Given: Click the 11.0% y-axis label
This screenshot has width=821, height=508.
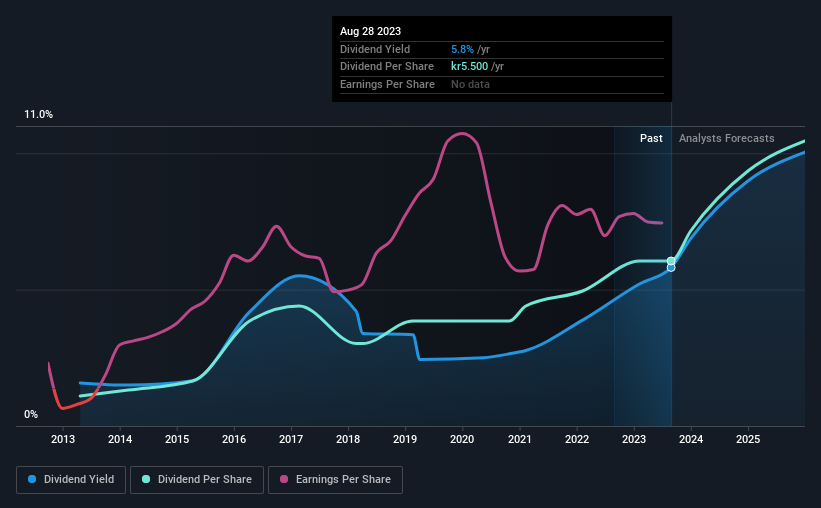Looking at the screenshot, I should click(x=39, y=115).
